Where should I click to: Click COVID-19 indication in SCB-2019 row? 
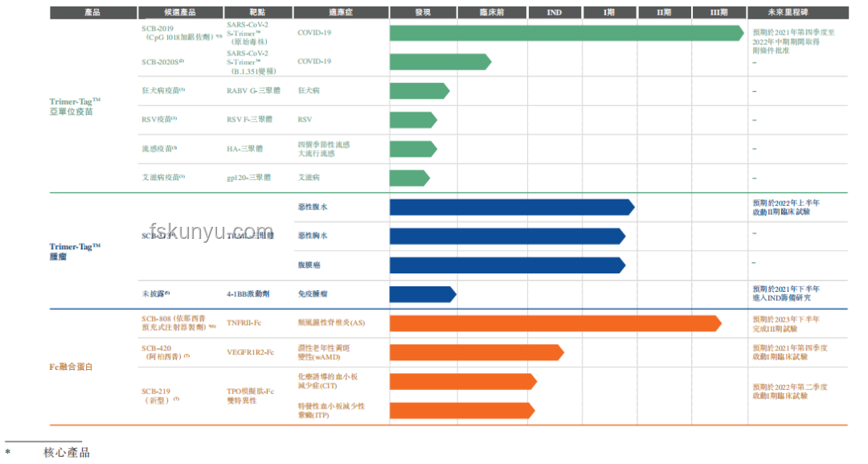(314, 33)
